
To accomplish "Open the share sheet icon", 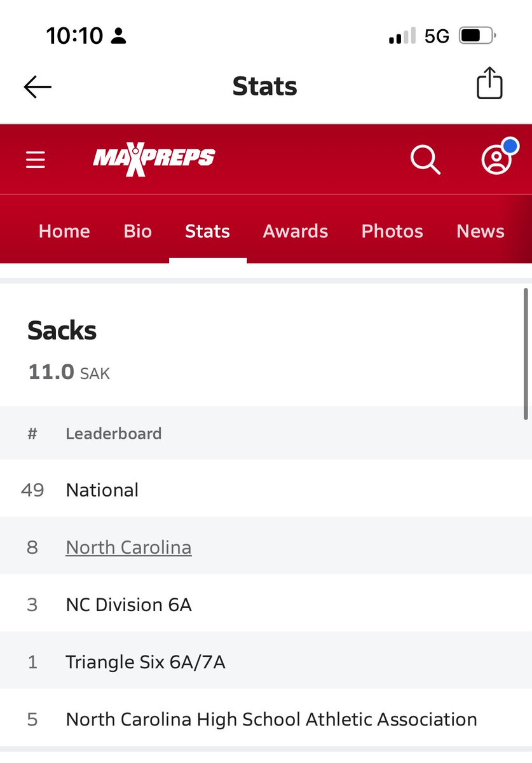I will tap(489, 84).
